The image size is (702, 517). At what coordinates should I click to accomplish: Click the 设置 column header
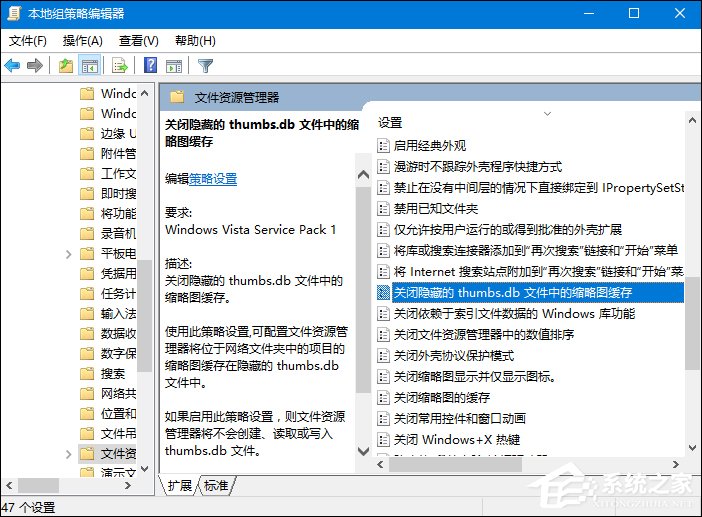(x=390, y=123)
